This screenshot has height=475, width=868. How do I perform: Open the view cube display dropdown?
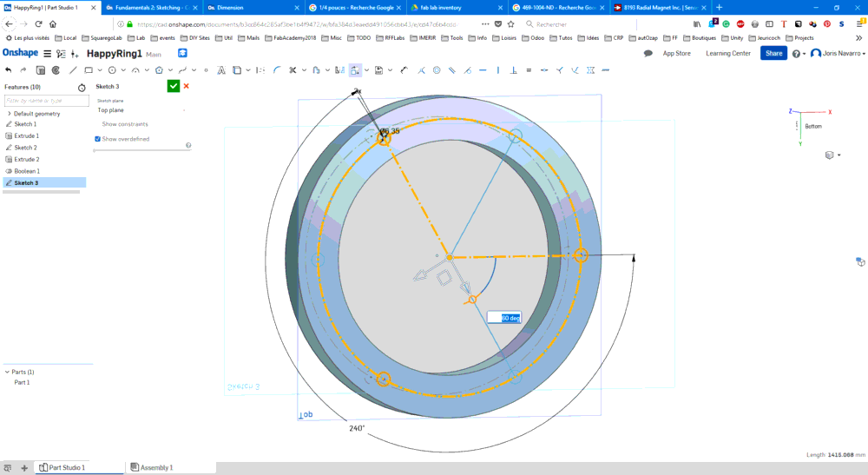[833, 155]
